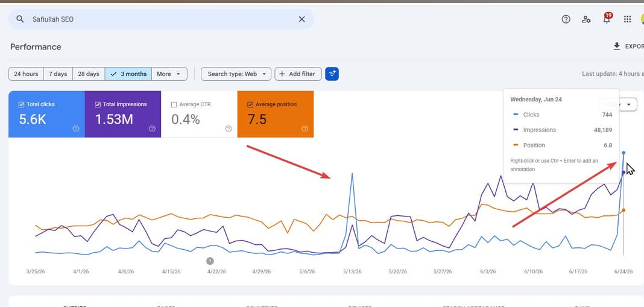Open help icon on Total clicks card

coord(76,128)
